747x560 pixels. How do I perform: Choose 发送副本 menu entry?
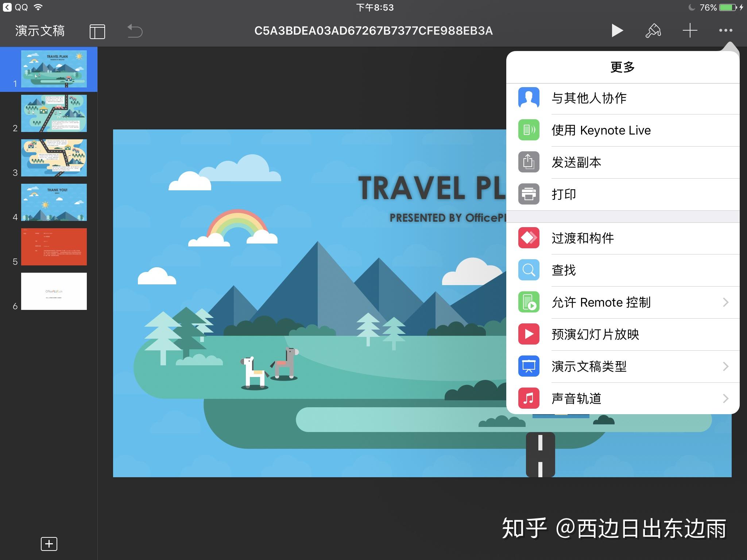tap(623, 162)
